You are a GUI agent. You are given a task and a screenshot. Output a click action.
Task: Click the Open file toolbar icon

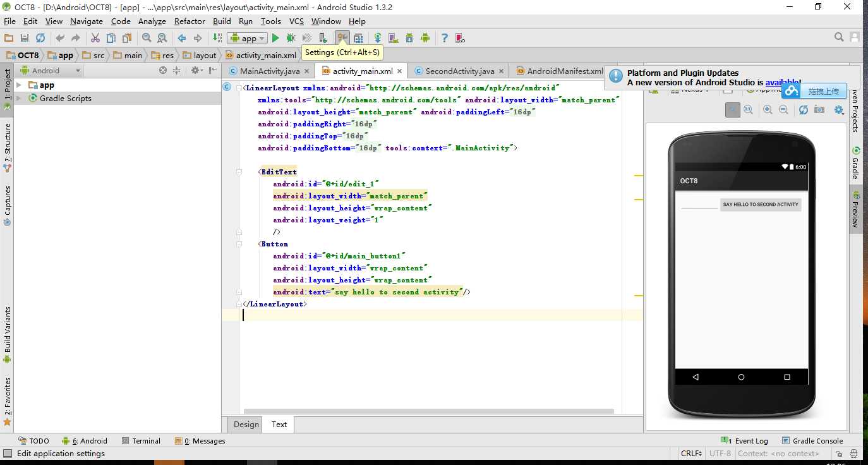pos(8,38)
